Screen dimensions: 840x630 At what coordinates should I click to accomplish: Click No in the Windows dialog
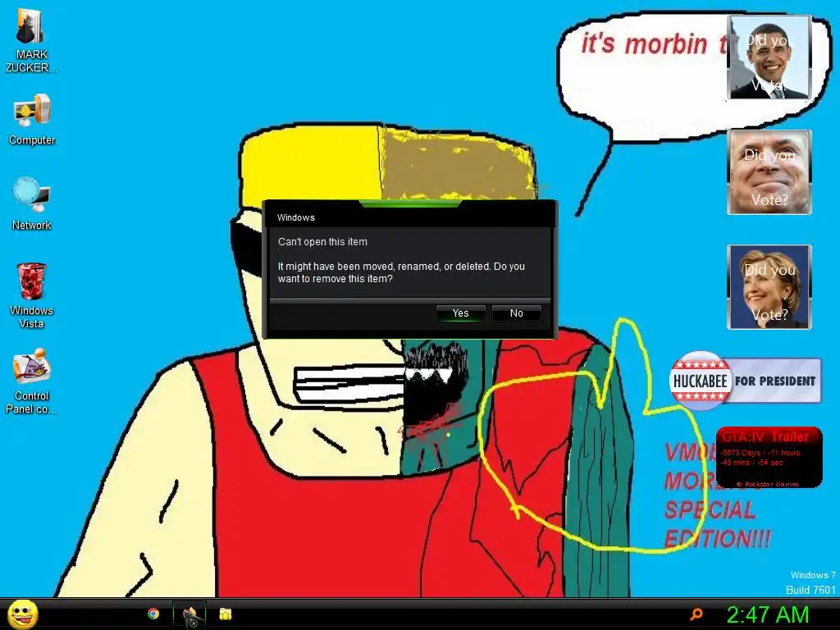click(517, 313)
